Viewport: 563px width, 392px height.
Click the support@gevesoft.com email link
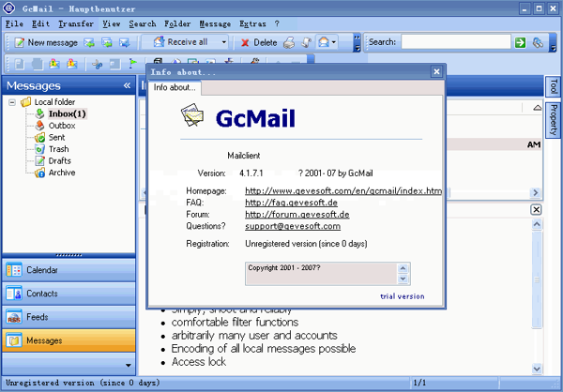click(x=294, y=225)
